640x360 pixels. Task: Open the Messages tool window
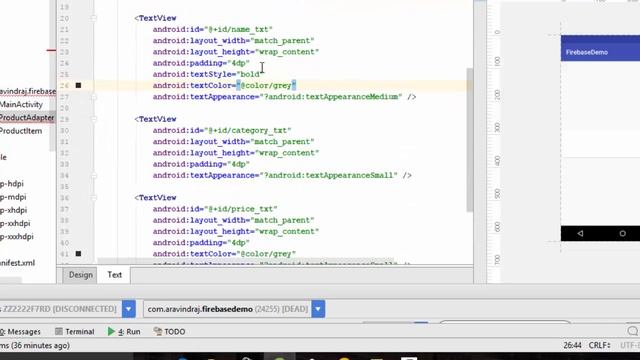tap(20, 331)
